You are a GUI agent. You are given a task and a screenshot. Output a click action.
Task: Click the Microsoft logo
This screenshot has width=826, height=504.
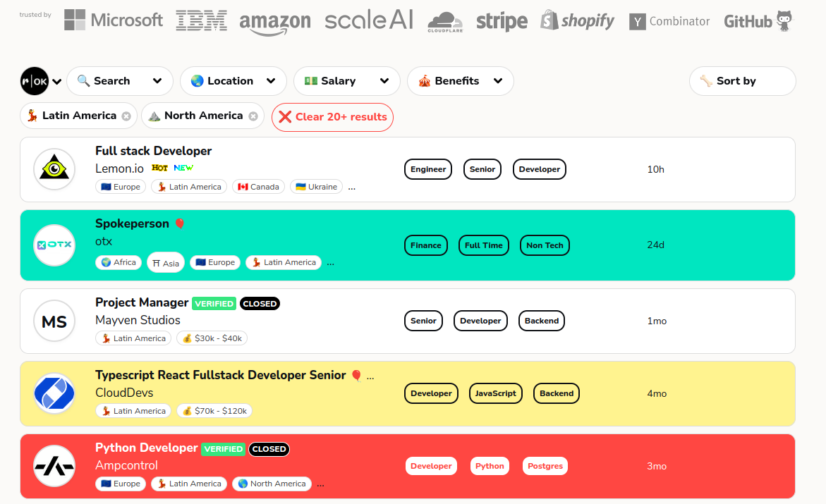pyautogui.click(x=114, y=20)
